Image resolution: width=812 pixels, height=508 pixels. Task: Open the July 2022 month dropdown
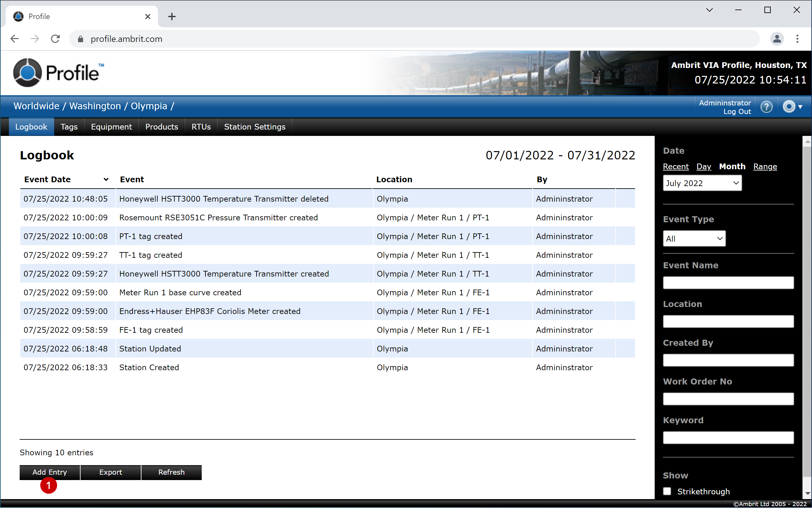pos(702,183)
